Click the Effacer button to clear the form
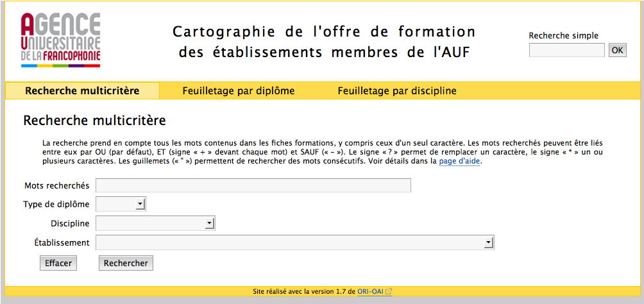This screenshot has height=304, width=644. 58,263
